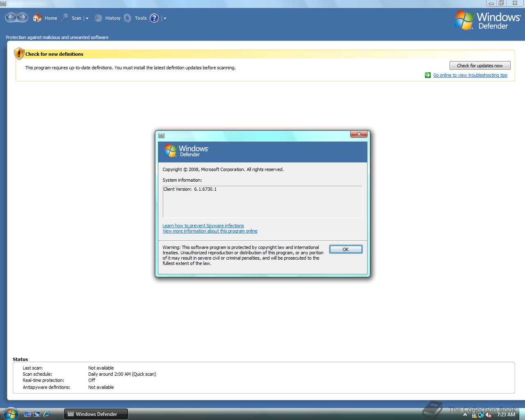Click Daily around 2:00 AM scan schedule text
The image size is (525, 420).
[x=122, y=374]
